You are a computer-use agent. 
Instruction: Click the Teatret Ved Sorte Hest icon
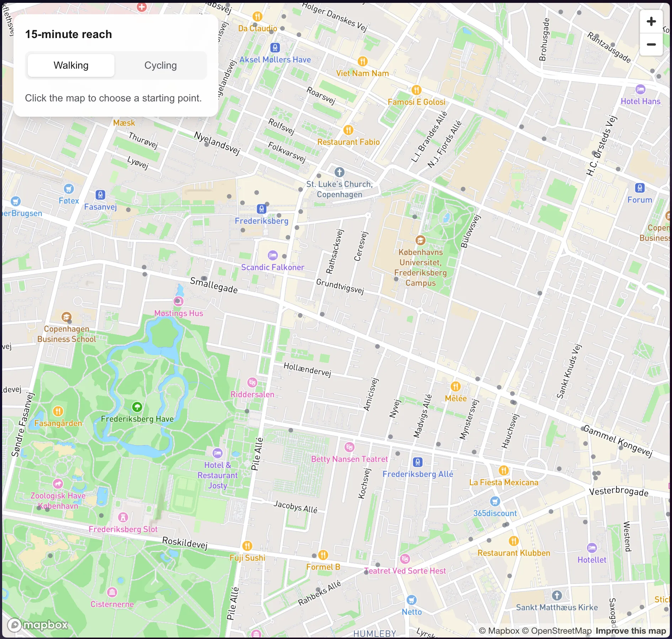405,559
